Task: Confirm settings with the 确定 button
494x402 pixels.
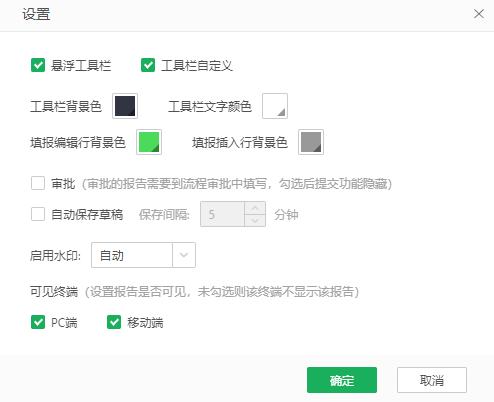Action: click(x=342, y=380)
